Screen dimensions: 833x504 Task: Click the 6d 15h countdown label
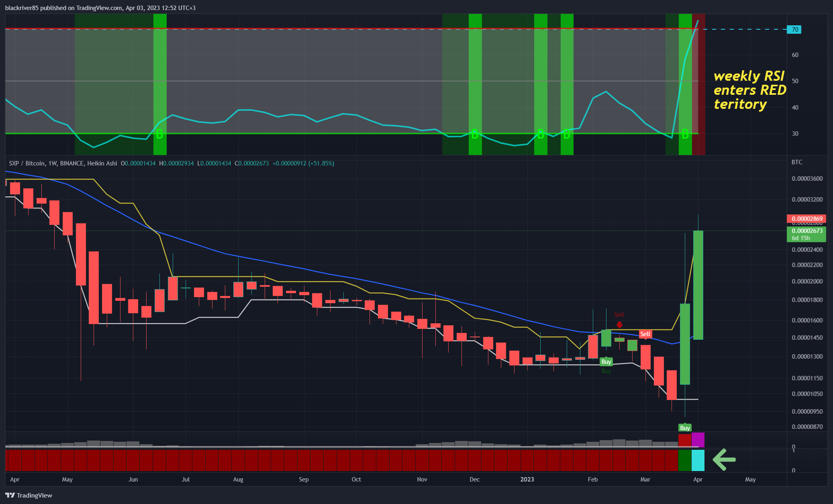click(x=801, y=238)
